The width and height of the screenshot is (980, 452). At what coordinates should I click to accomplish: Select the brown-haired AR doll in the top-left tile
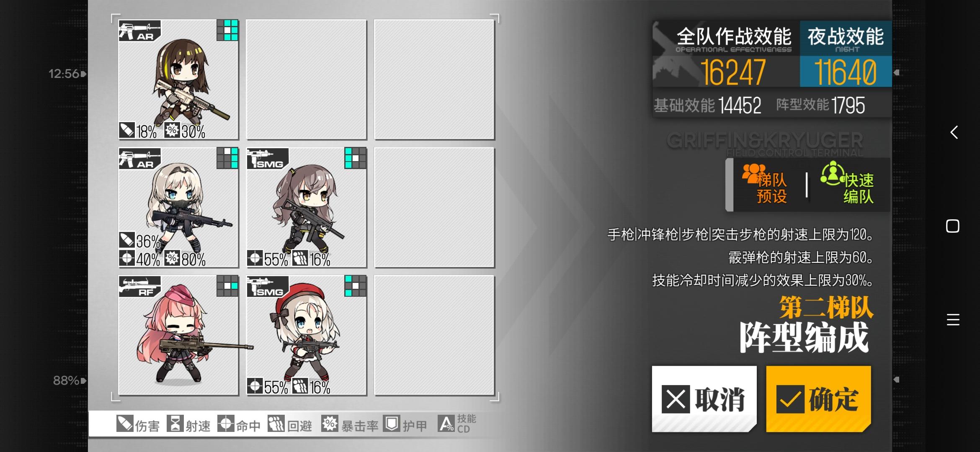point(178,80)
